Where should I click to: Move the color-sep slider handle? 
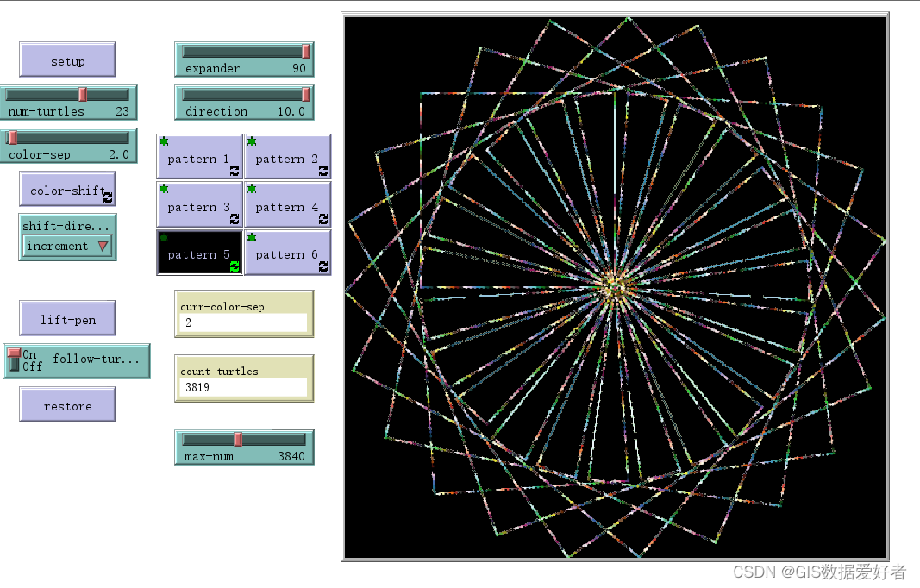tap(12, 138)
